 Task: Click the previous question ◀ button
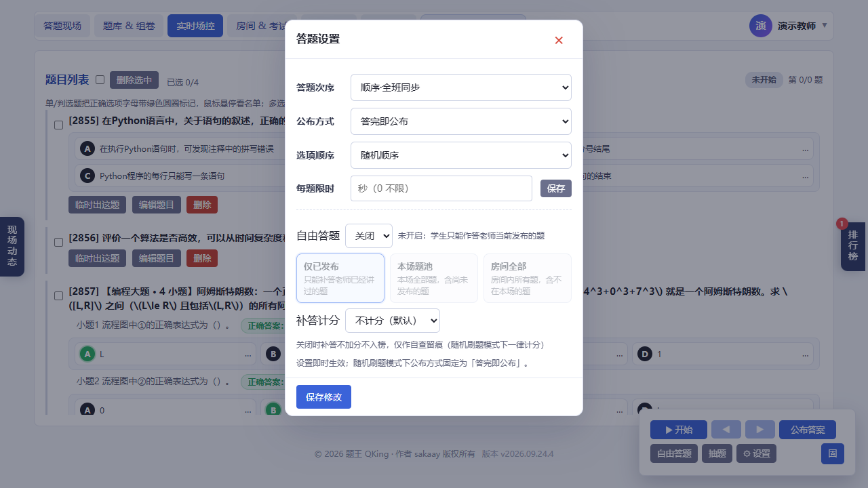pyautogui.click(x=726, y=430)
